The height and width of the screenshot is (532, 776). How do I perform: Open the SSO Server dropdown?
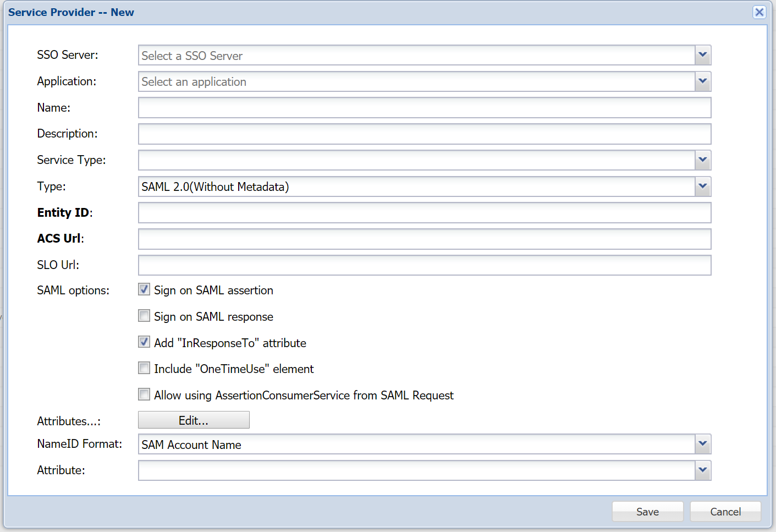[702, 55]
